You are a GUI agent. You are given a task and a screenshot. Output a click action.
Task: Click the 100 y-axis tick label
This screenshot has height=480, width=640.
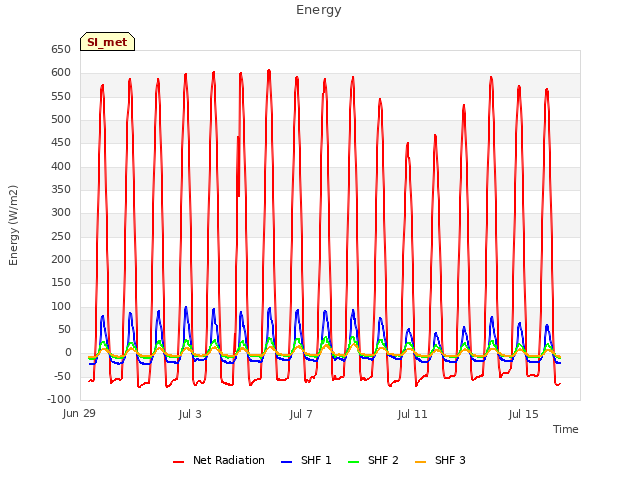[x=61, y=307]
